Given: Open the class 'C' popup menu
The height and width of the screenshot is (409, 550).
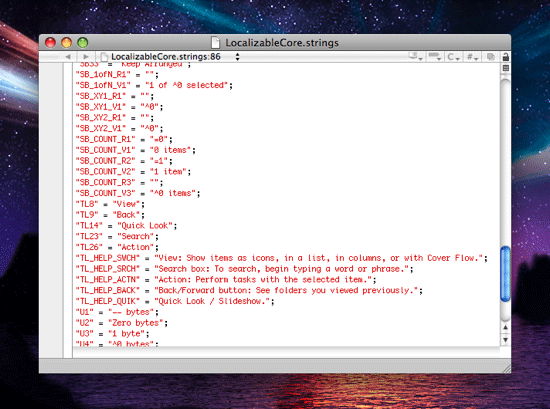Looking at the screenshot, I should [453, 56].
